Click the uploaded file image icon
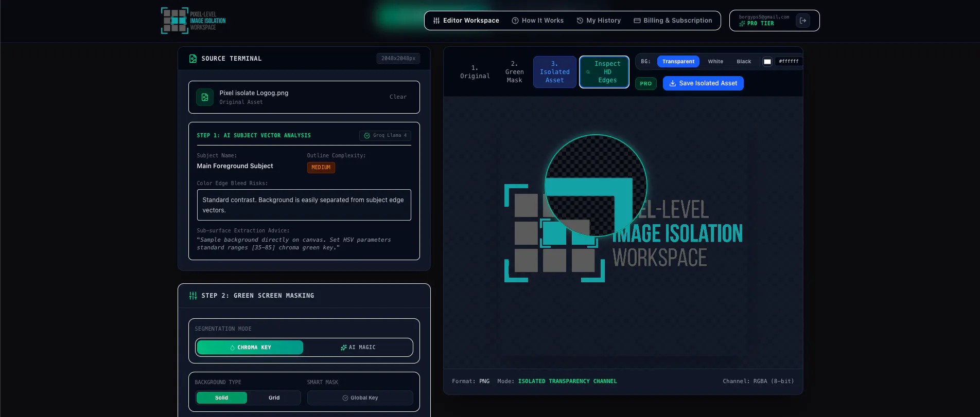 click(205, 97)
